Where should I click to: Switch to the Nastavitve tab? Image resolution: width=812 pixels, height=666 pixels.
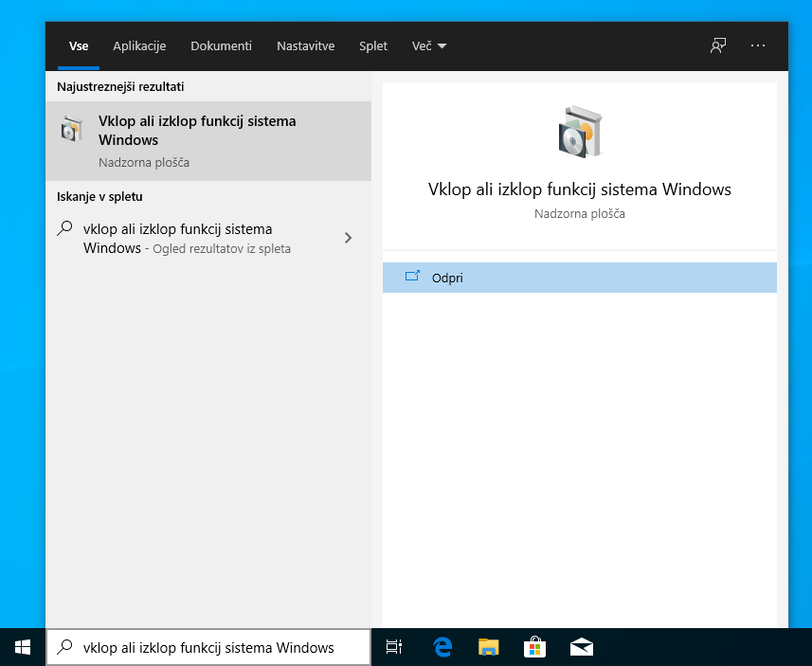305,46
